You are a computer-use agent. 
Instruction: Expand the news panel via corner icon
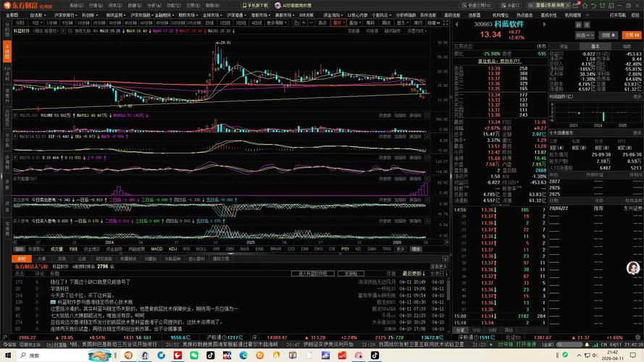[445, 258]
